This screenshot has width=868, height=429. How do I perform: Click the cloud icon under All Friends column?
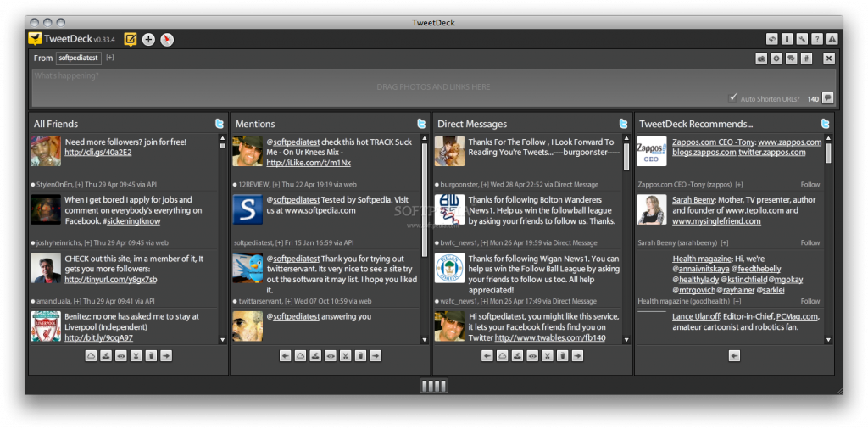point(92,356)
